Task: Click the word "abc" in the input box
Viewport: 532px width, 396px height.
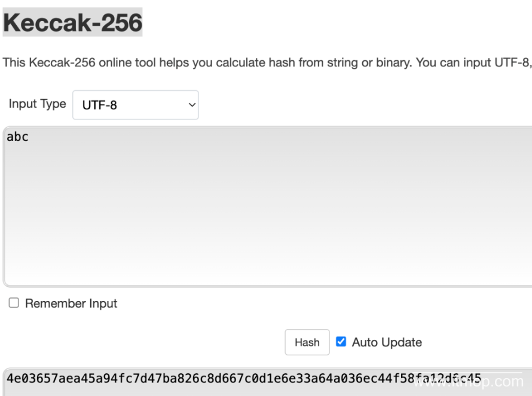Action: (x=17, y=137)
